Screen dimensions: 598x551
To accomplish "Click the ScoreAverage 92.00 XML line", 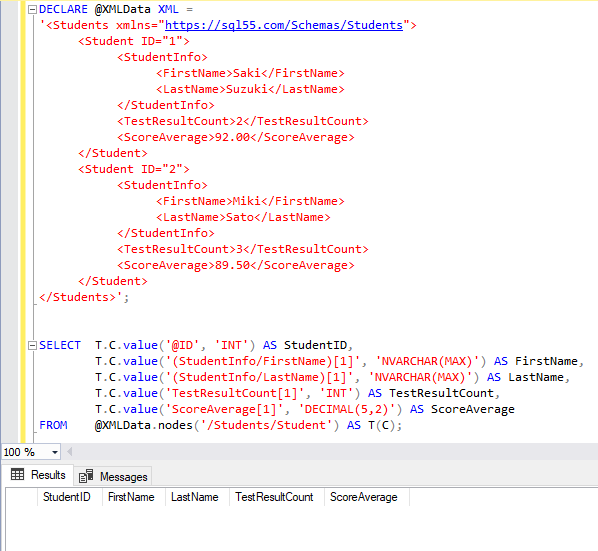I will (236, 137).
